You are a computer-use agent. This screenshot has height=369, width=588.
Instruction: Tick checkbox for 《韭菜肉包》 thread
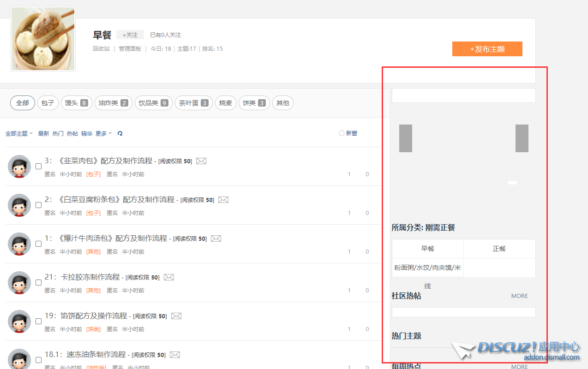coord(39,167)
